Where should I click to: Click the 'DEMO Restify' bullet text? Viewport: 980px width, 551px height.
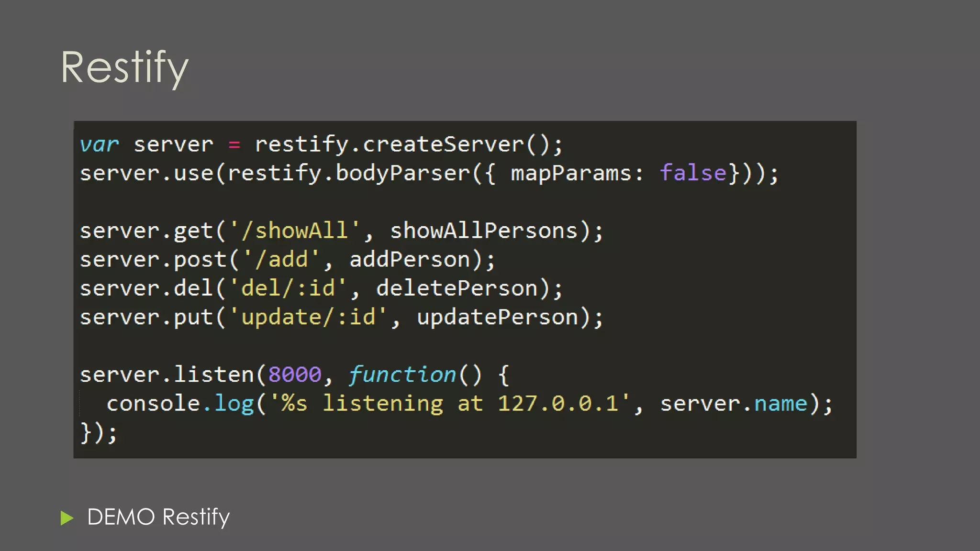(x=158, y=518)
